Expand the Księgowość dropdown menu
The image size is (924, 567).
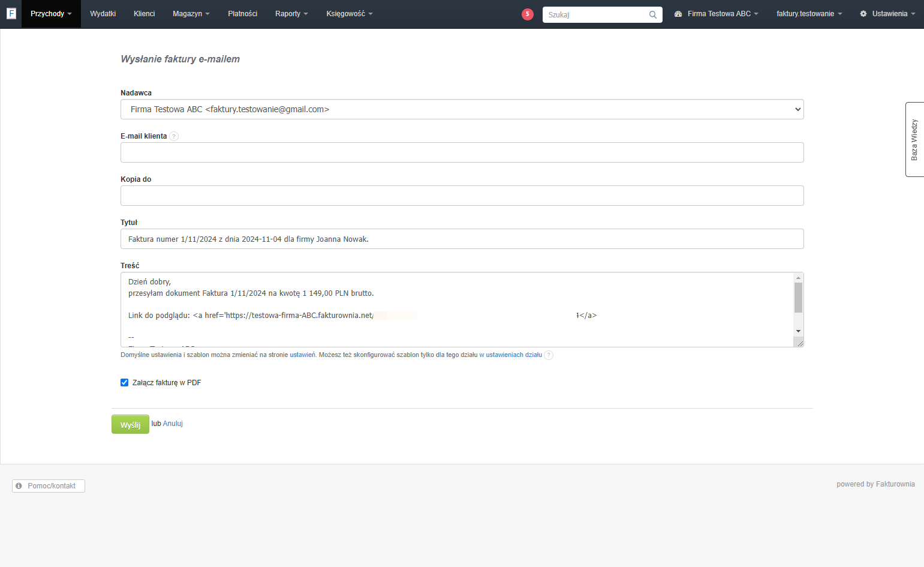[350, 14]
